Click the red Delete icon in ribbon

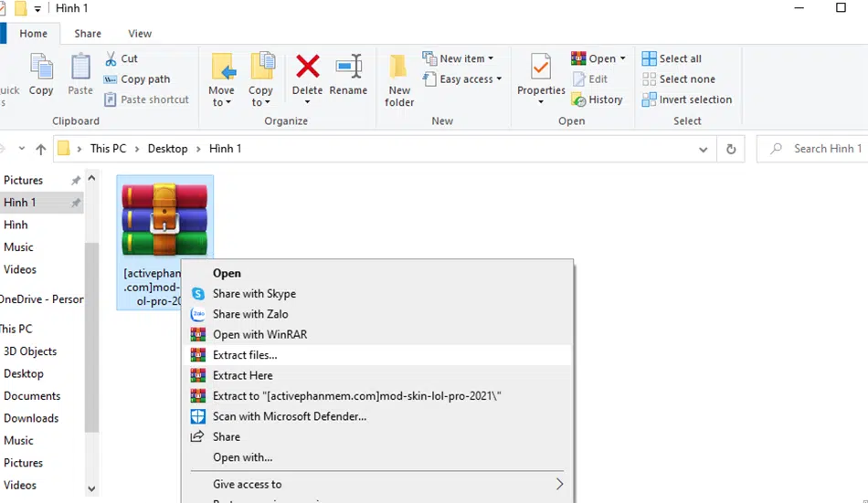pos(307,68)
